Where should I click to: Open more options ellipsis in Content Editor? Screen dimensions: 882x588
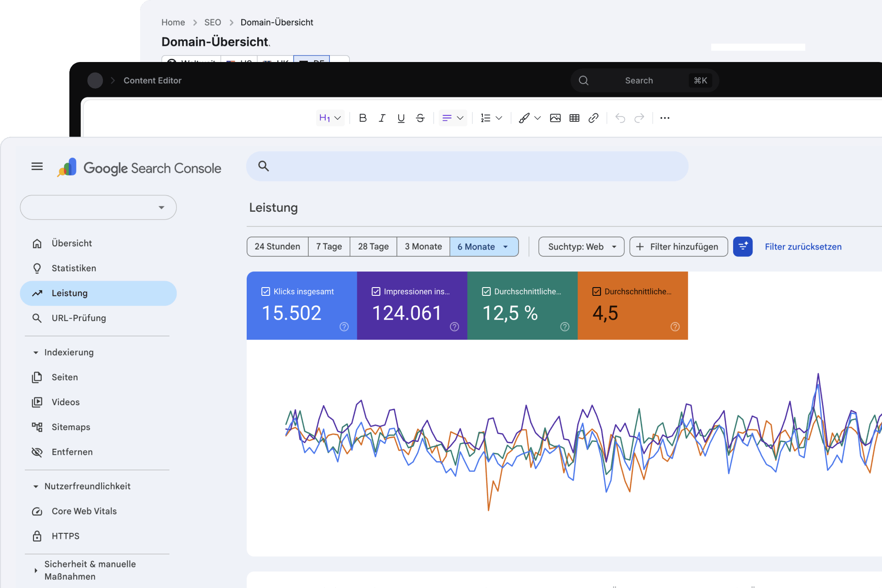pos(665,118)
